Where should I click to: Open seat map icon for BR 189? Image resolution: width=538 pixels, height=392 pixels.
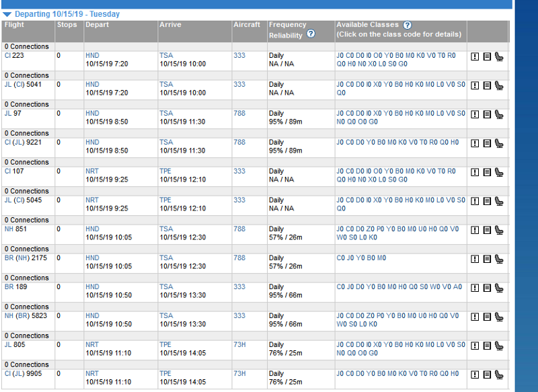coord(499,288)
